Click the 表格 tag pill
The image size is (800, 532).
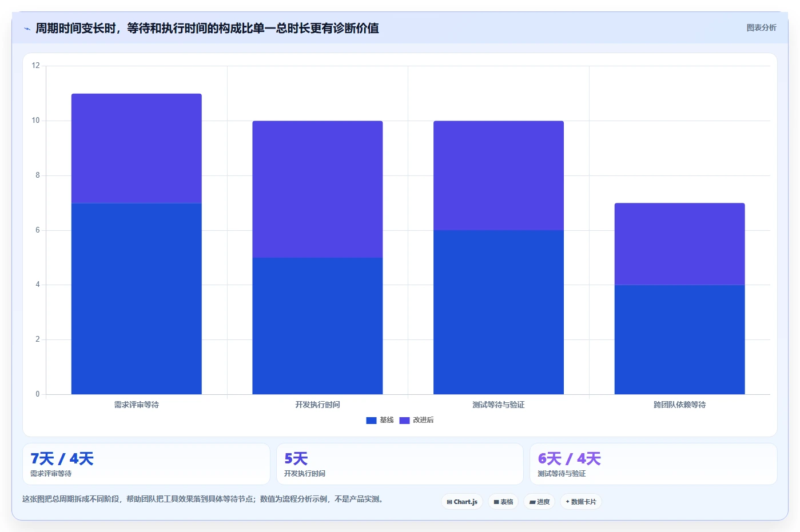click(x=503, y=502)
